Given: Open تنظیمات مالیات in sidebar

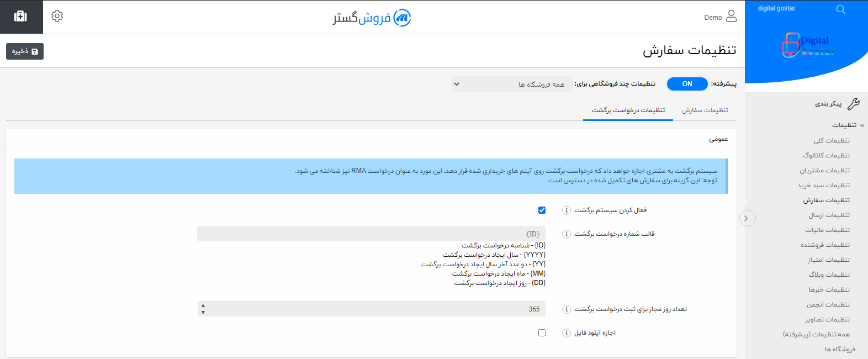Looking at the screenshot, I should click(x=828, y=230).
